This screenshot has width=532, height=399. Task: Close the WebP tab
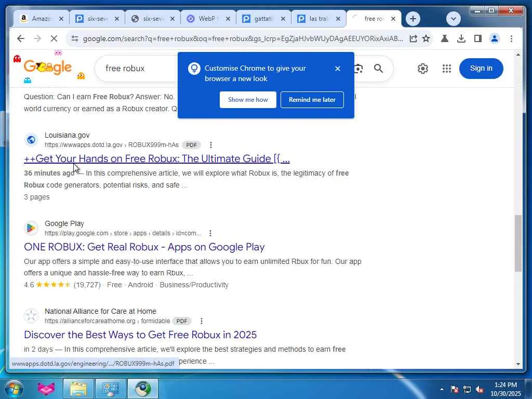(228, 19)
